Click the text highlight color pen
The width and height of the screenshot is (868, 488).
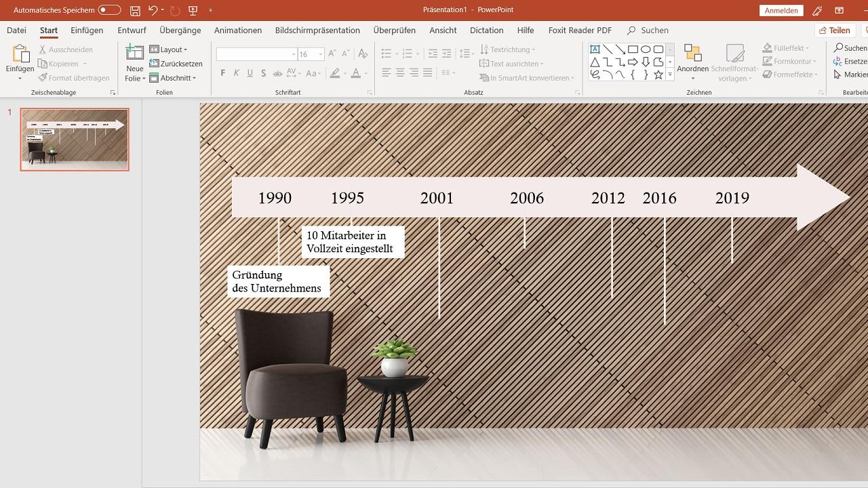335,73
